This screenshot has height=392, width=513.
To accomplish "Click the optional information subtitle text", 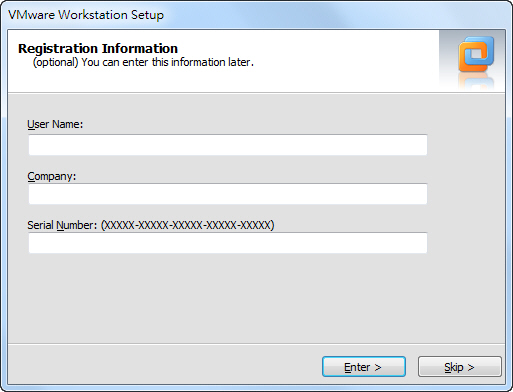I will pyautogui.click(x=143, y=62).
